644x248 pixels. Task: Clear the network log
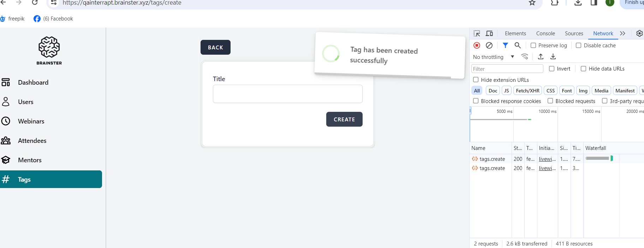click(489, 45)
